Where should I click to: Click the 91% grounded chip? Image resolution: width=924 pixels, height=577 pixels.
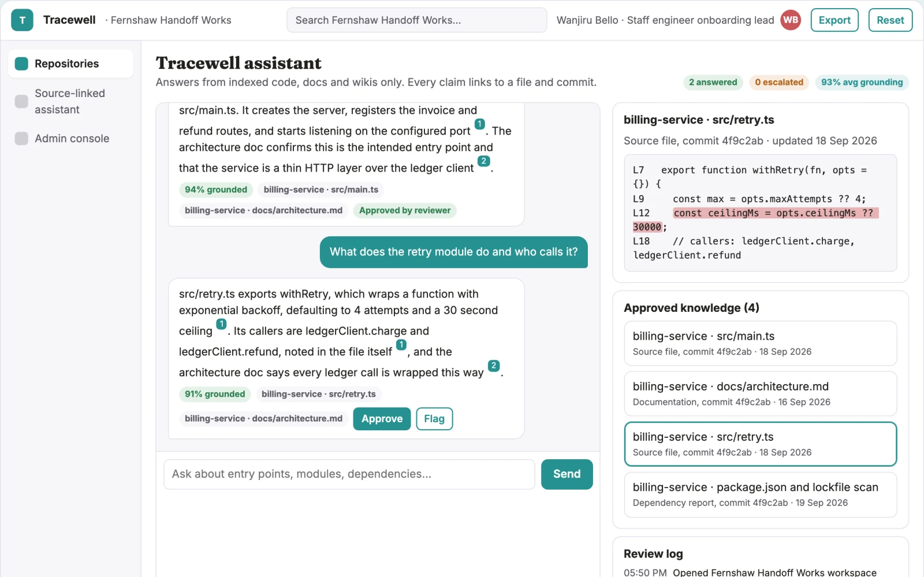[x=215, y=394]
